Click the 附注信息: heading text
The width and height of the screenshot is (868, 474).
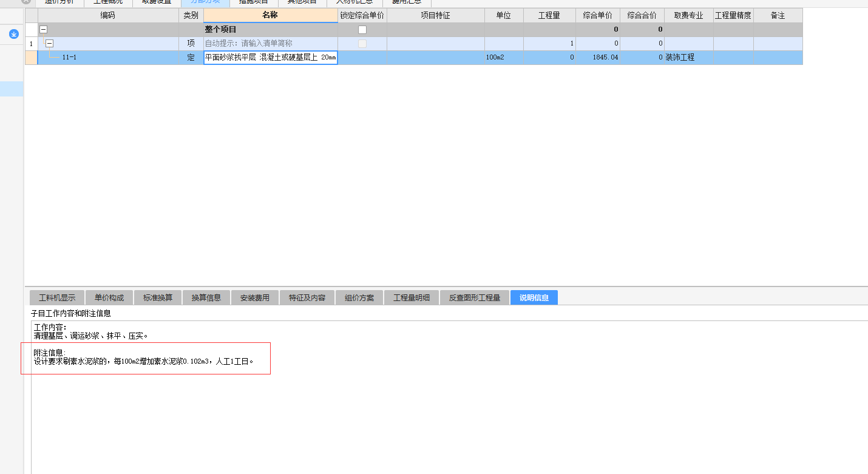(x=50, y=353)
